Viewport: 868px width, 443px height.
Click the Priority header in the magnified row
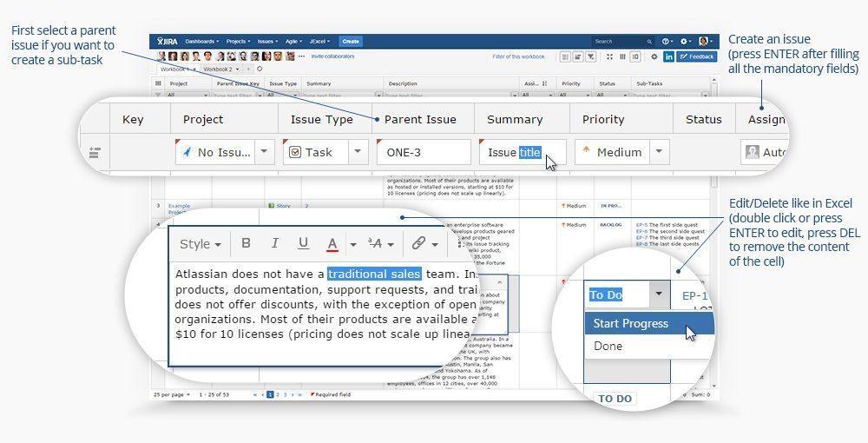point(603,120)
